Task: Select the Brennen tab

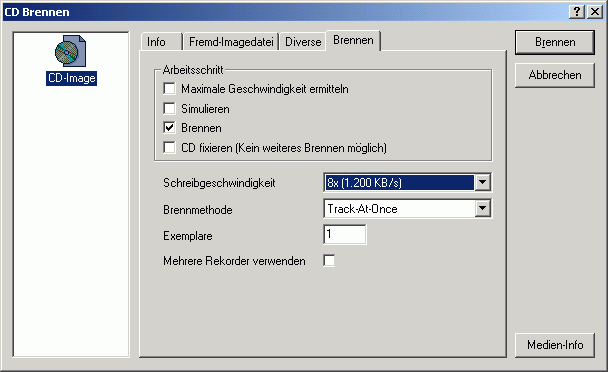Action: [353, 40]
